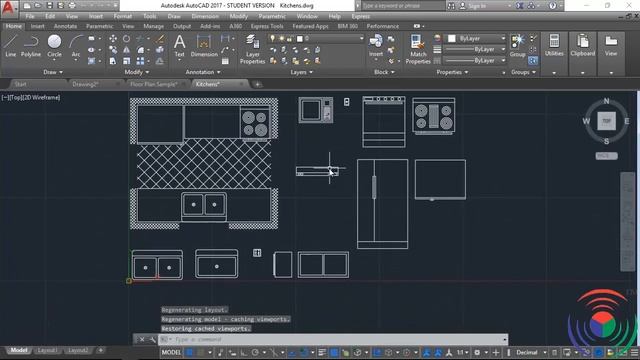Screen dimensions: 640x360
Task: Click the Help question mark icon
Action: coord(553,6)
